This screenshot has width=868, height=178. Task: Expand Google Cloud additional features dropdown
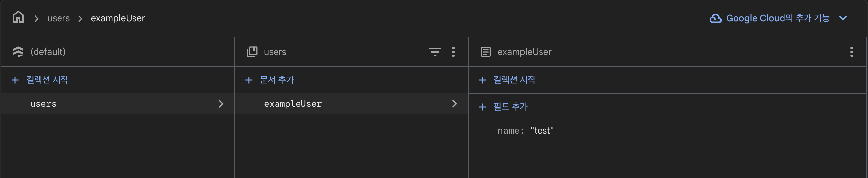[843, 18]
